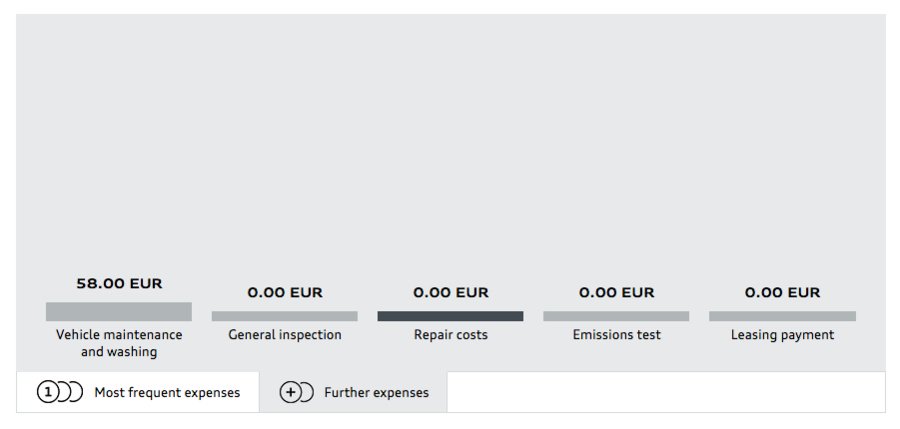Screen dimensions: 900x429
Task: Click the Repair costs label
Action: point(451,334)
